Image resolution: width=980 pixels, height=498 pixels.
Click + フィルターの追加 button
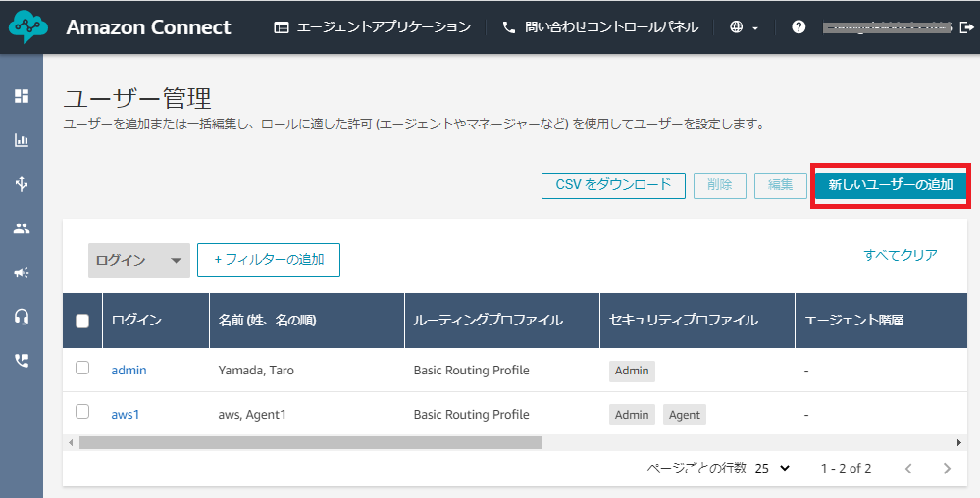(x=269, y=260)
